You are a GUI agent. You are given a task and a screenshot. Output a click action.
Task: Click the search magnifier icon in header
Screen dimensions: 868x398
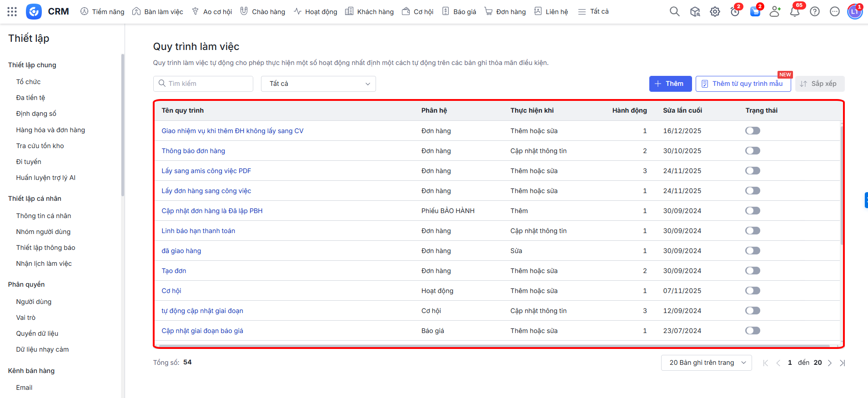pyautogui.click(x=674, y=12)
